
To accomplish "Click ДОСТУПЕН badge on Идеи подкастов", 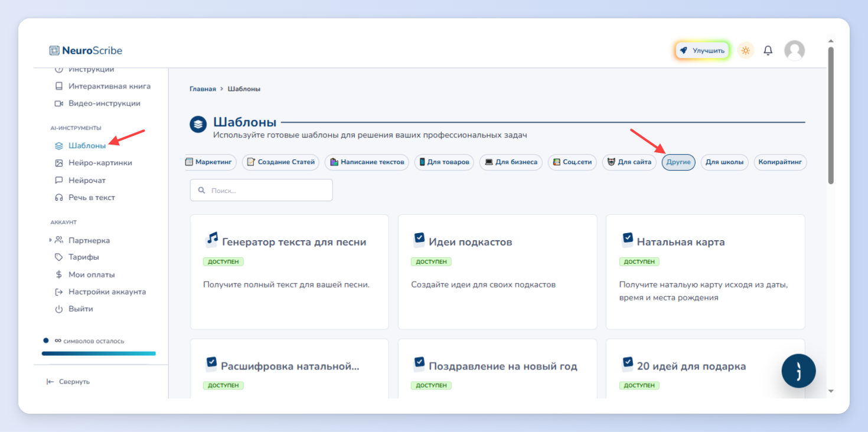I will pos(431,261).
